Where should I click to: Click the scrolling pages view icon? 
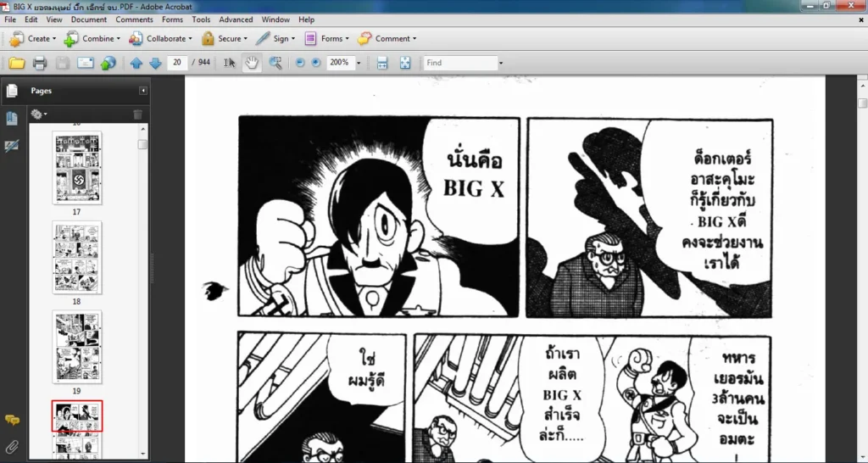coord(382,63)
